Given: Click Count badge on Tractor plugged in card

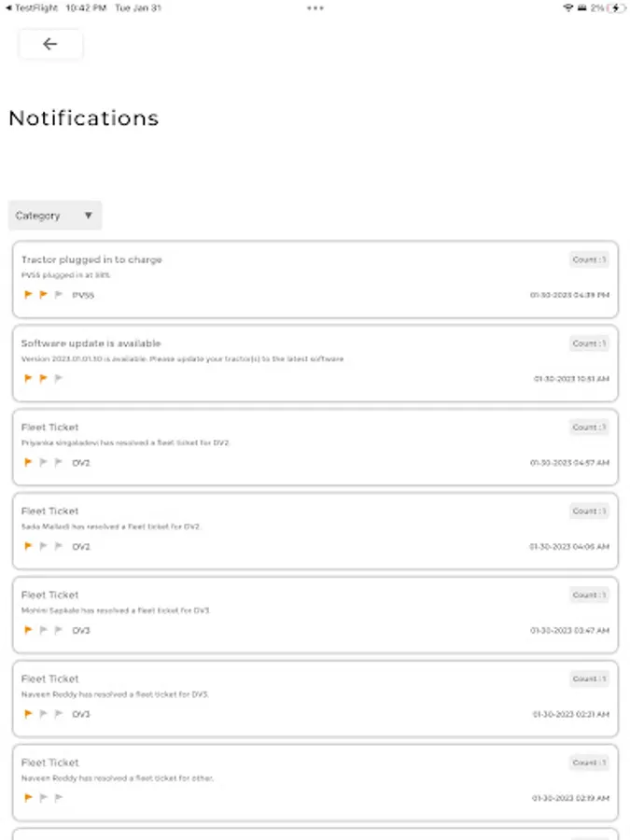Looking at the screenshot, I should (x=589, y=259).
